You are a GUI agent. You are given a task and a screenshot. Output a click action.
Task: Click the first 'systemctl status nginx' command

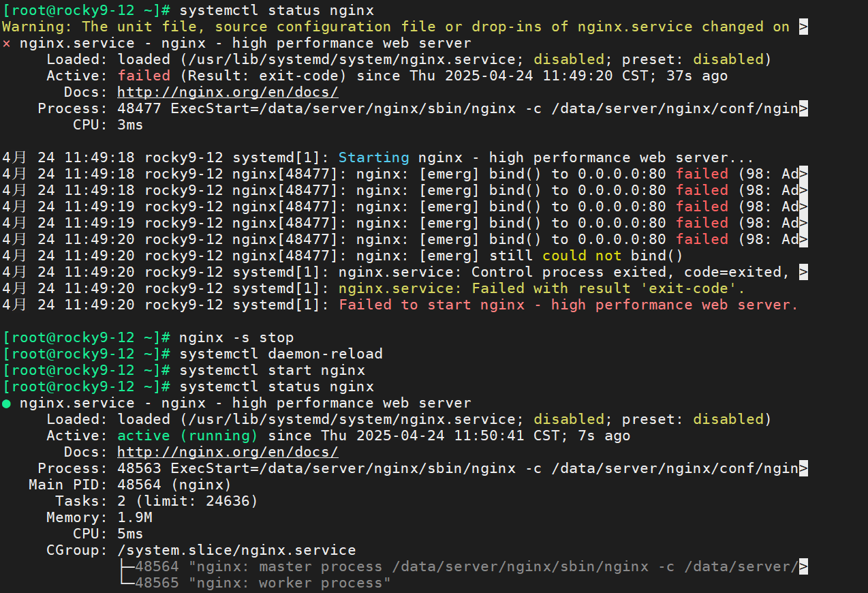[x=277, y=10]
